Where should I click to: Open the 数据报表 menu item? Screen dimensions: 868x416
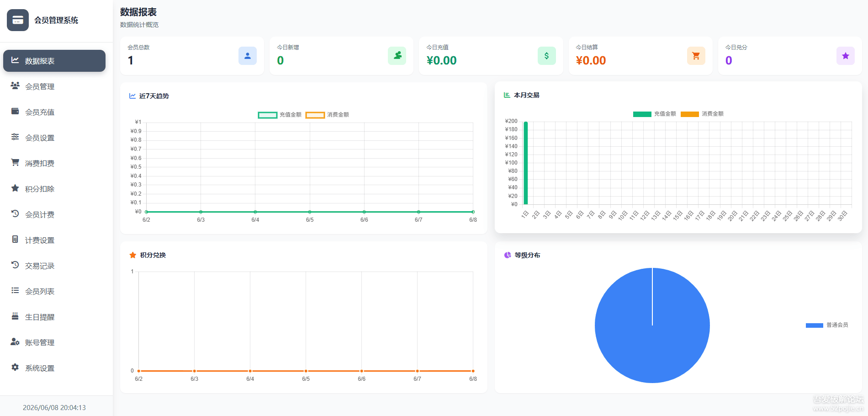[x=54, y=61]
